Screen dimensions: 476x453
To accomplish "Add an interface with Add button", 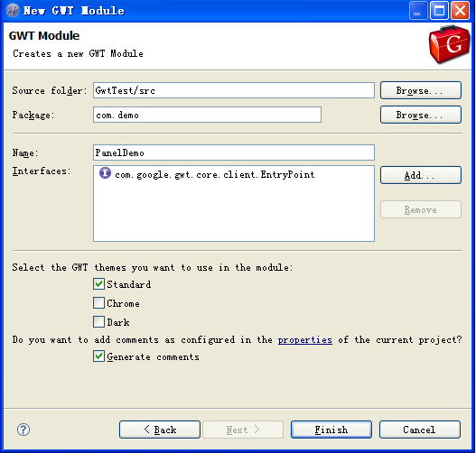I will (x=421, y=175).
